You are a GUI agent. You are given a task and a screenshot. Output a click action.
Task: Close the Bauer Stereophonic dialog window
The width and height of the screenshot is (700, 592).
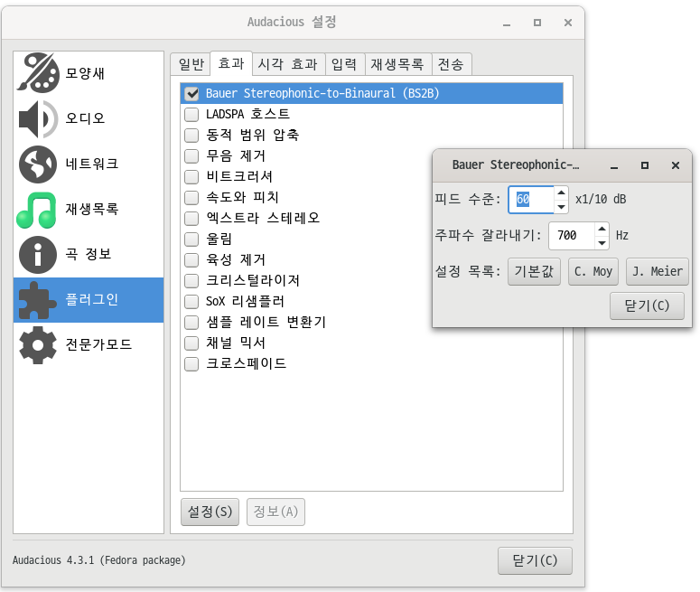coord(676,165)
